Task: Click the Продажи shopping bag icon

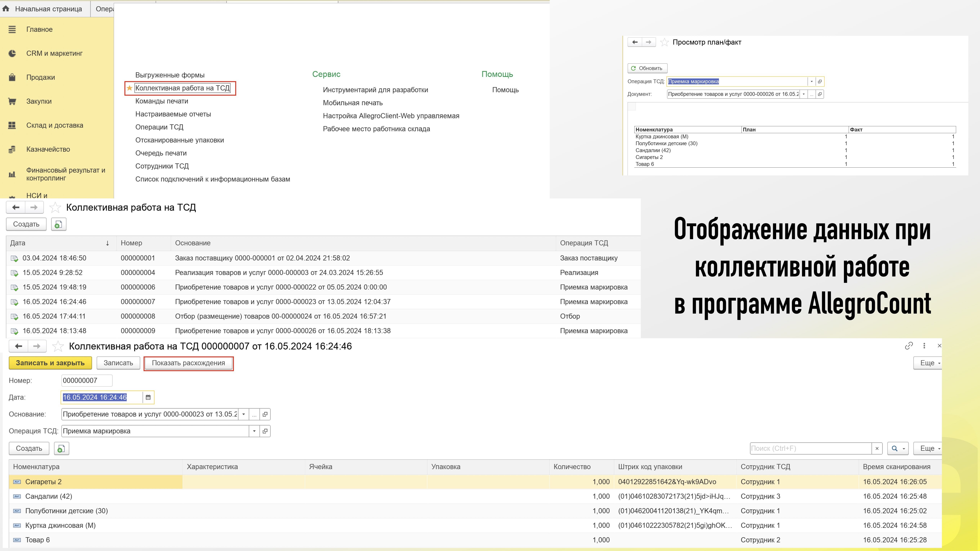Action: 12,77
